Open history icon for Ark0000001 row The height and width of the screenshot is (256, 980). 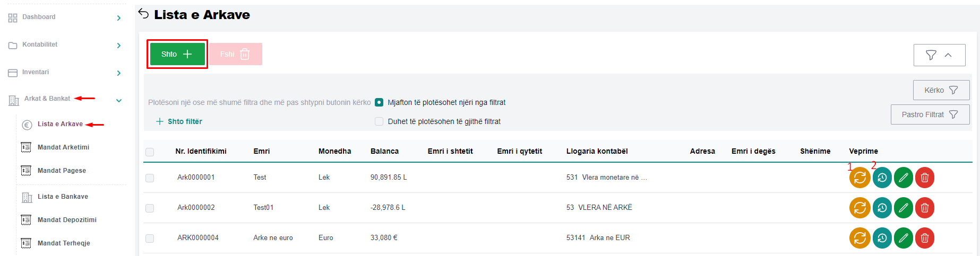pyautogui.click(x=882, y=178)
